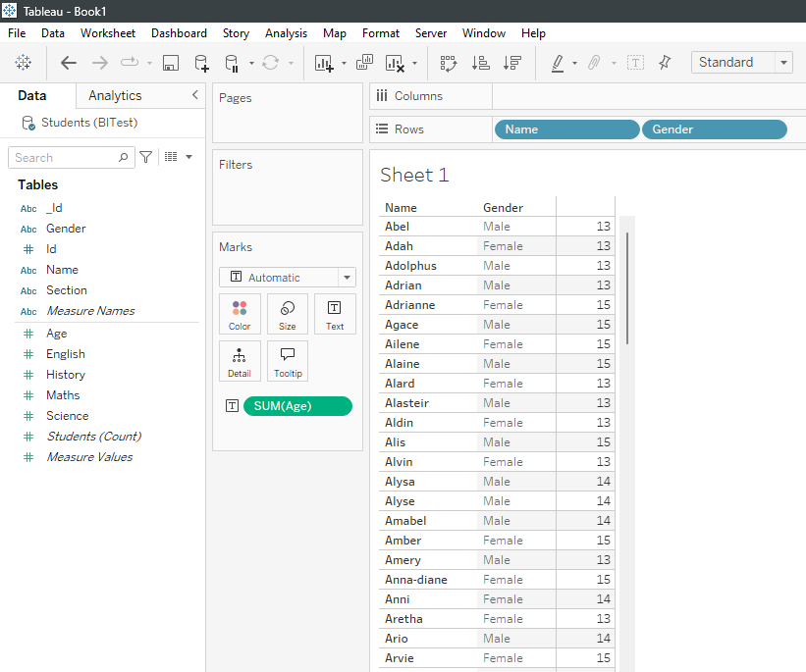
Task: Click the Detail card in Marks
Action: point(240,361)
